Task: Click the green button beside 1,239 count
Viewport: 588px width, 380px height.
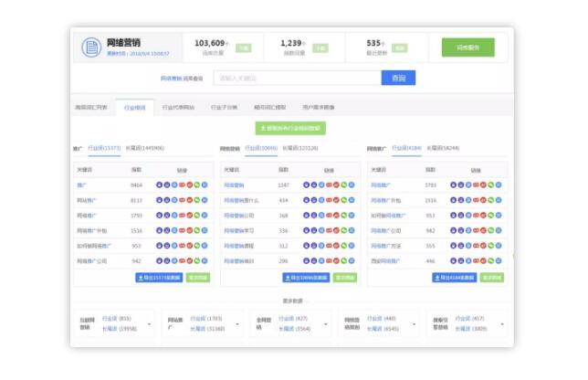Action: pyautogui.click(x=320, y=48)
